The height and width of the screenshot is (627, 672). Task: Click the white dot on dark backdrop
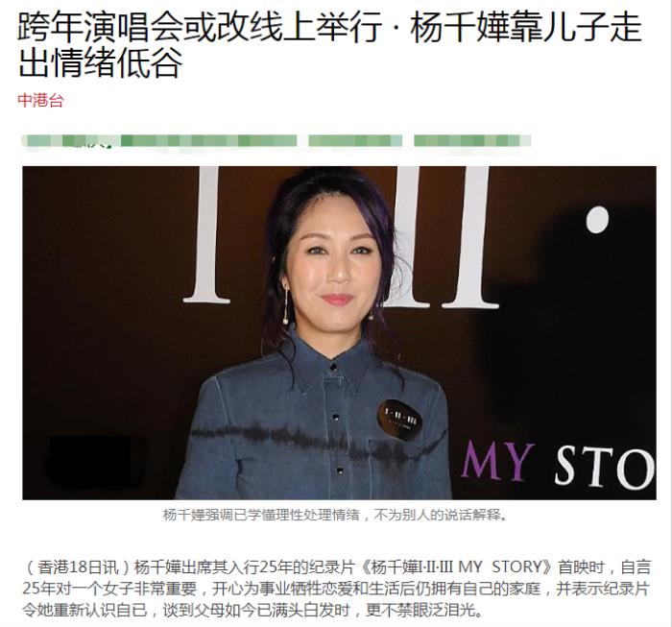pyautogui.click(x=597, y=220)
